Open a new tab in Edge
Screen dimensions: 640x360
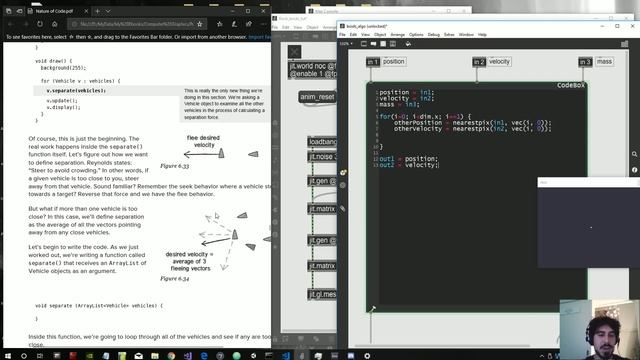[x=97, y=11]
